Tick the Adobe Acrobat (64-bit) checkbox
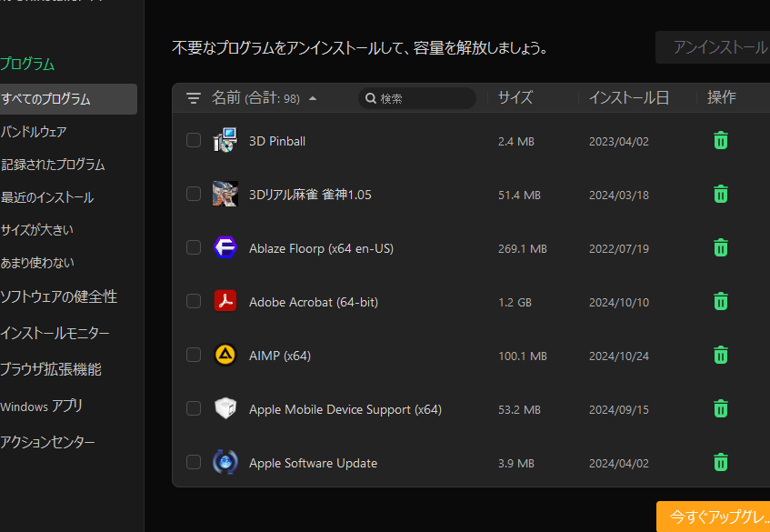Viewport: 770px width, 532px height. pos(194,301)
